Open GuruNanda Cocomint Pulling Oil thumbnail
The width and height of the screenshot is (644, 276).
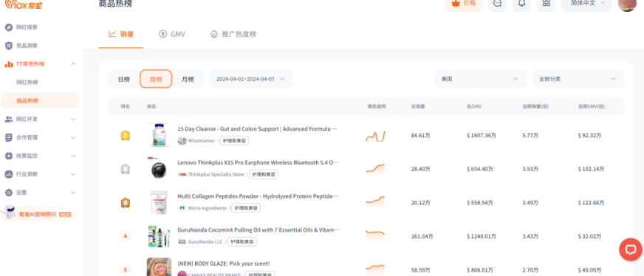click(x=159, y=236)
